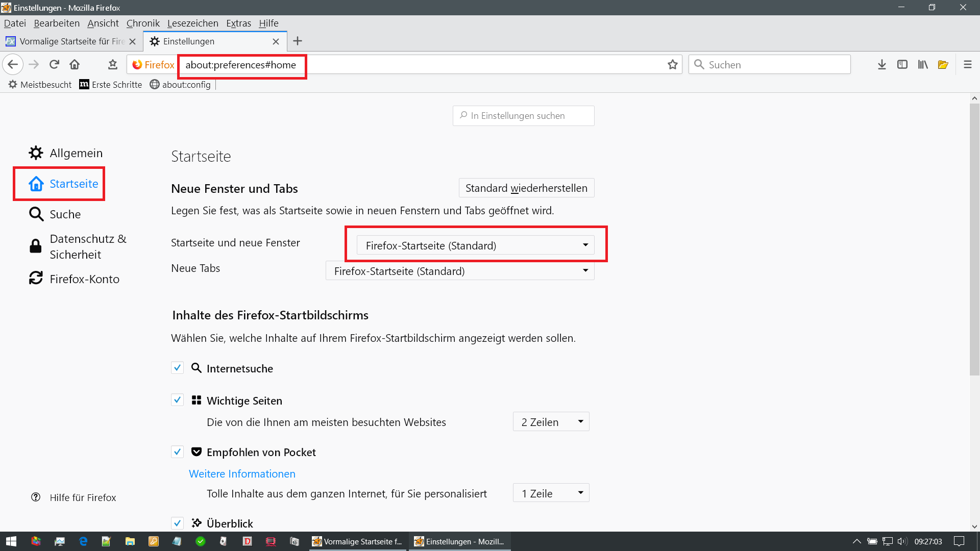This screenshot has height=551, width=980.
Task: Open the 2 Zeilen dropdown
Action: [551, 422]
